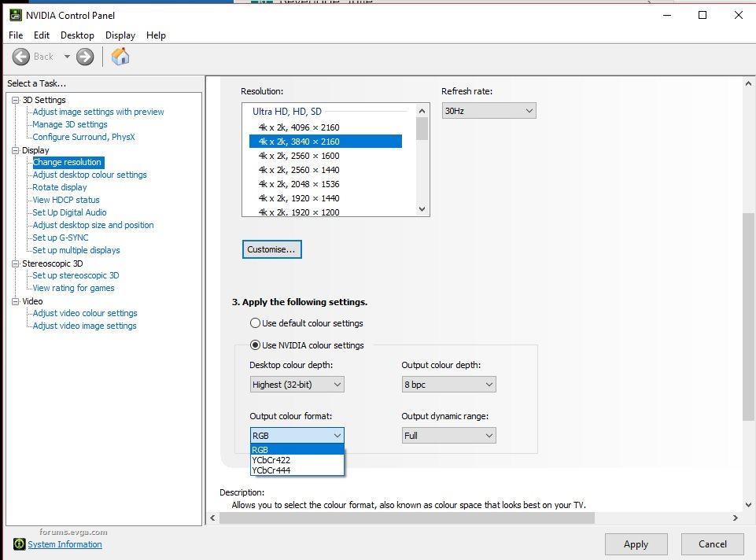Open the Output colour depth 8 bpc dropdown
This screenshot has width=756, height=560.
449,385
